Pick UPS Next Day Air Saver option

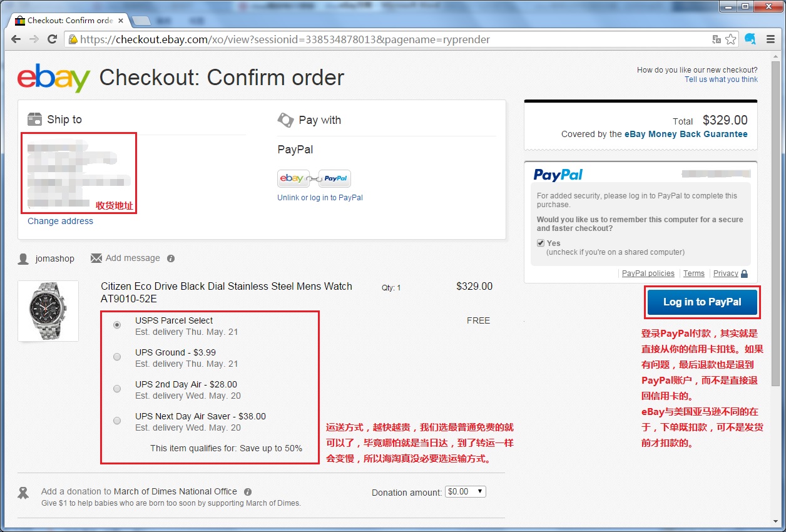[x=117, y=421]
